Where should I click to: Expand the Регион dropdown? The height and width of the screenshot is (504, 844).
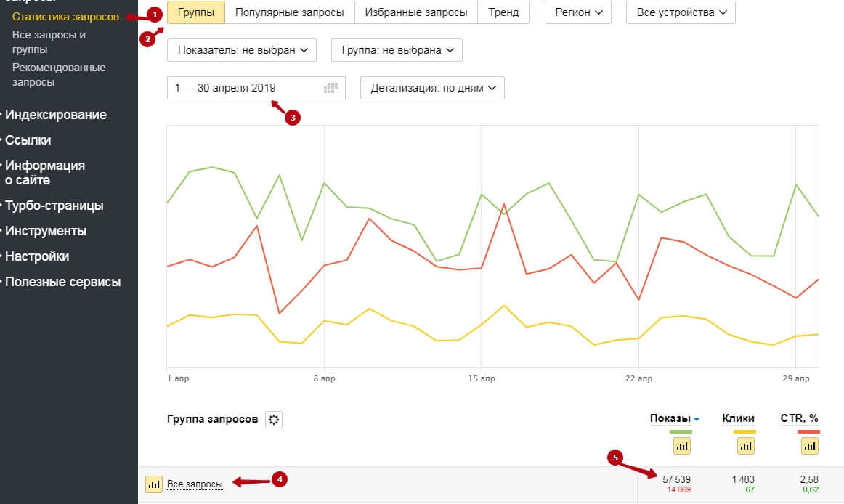click(578, 12)
